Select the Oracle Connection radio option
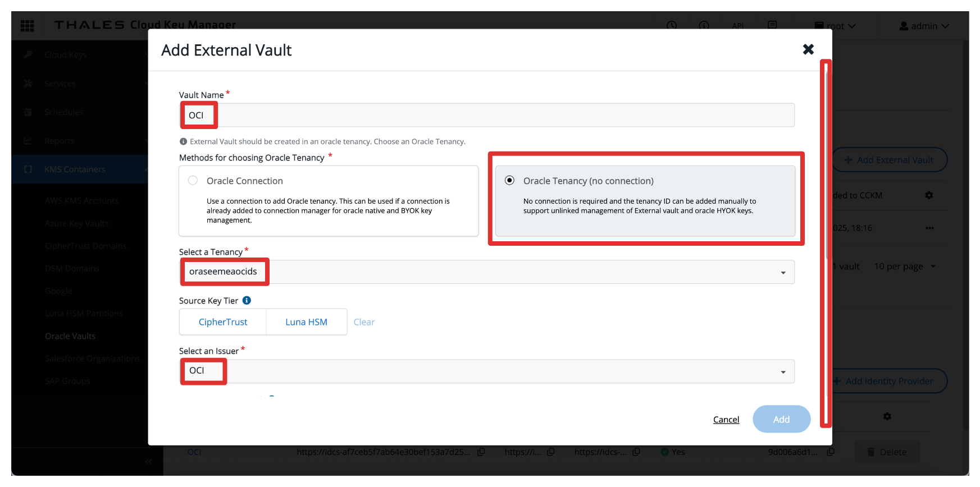The width and height of the screenshot is (980, 487). tap(193, 181)
